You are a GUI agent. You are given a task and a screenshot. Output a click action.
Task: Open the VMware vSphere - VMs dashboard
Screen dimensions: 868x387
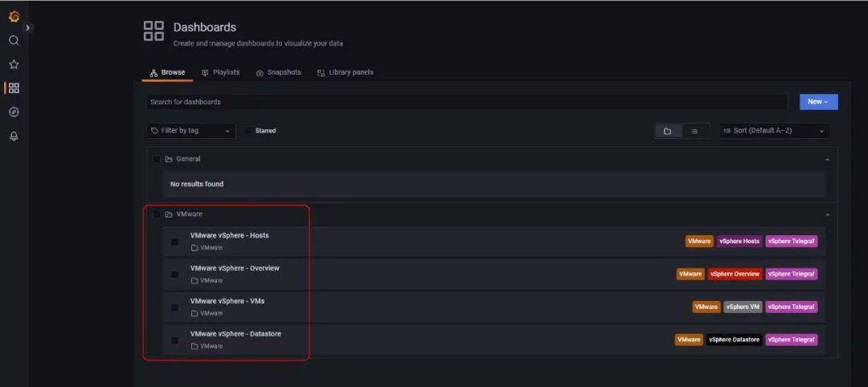(227, 301)
